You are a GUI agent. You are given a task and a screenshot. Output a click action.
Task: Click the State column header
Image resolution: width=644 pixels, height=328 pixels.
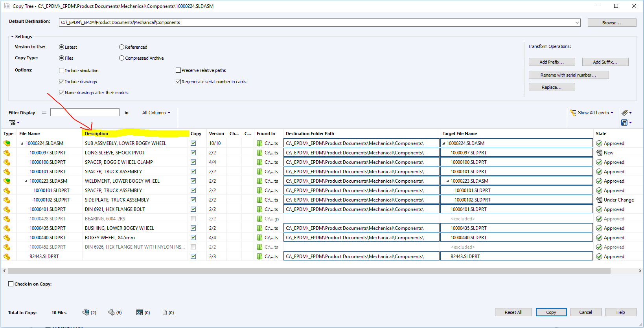coord(601,134)
